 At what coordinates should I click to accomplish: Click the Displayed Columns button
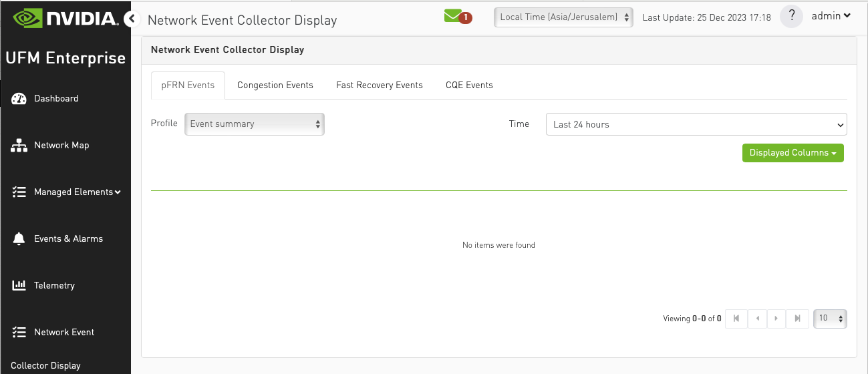pos(792,153)
